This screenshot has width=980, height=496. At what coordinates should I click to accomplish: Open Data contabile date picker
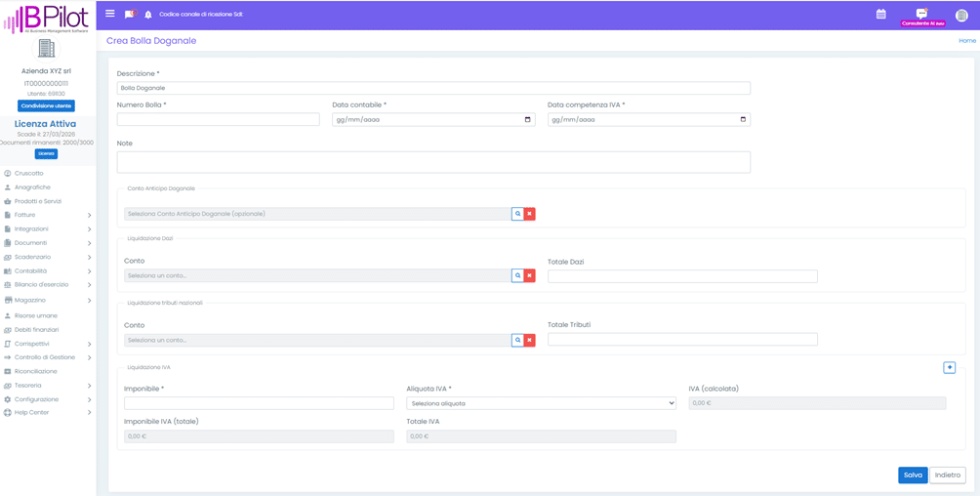pyautogui.click(x=527, y=120)
